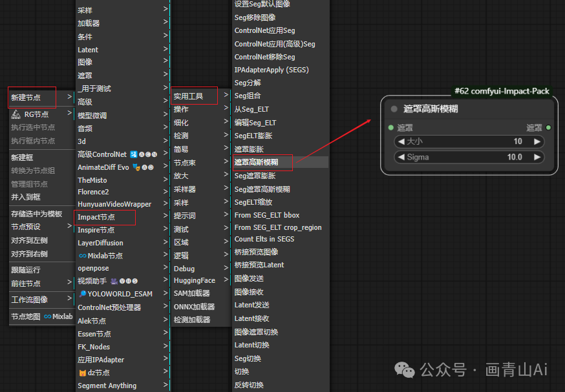Click the icon beside YOLOWORLD_ESAM
Viewport: 565px width, 392px height.
tap(83, 294)
